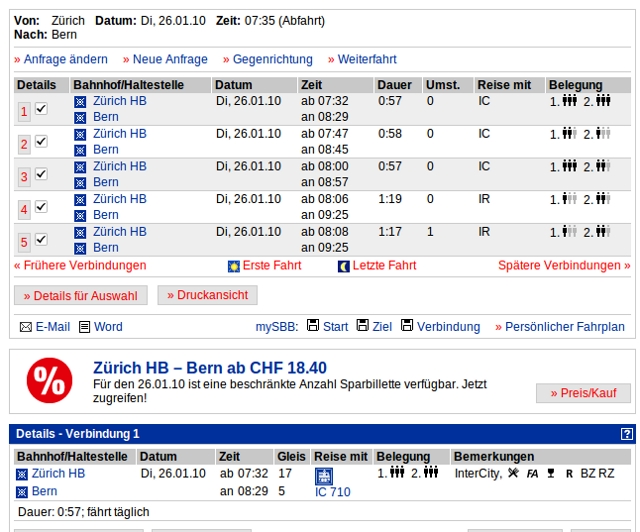Show later connections via Spätere Verbindungen
This screenshot has height=532, width=640.
coord(564,266)
